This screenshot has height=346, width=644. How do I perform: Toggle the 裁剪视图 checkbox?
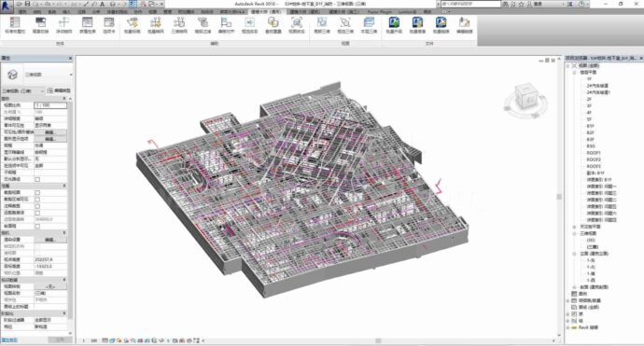(37, 192)
